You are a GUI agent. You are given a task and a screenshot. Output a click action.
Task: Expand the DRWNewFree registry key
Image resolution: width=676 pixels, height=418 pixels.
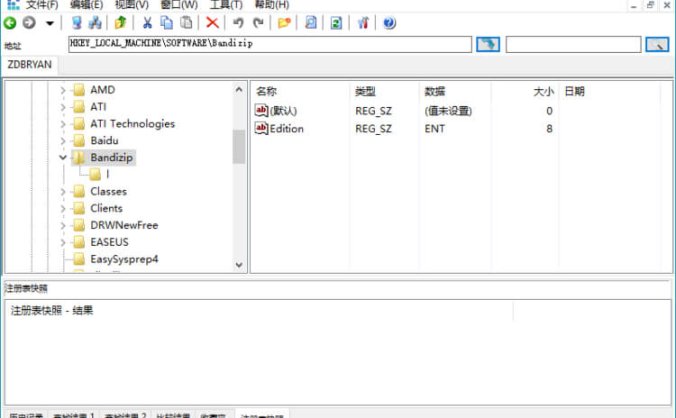click(63, 225)
